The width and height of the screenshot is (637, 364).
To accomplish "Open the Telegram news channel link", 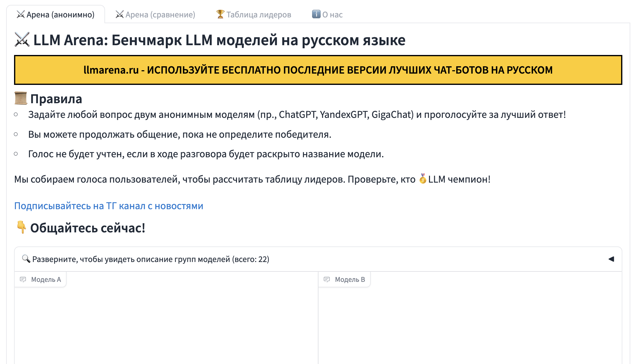I will (x=109, y=206).
